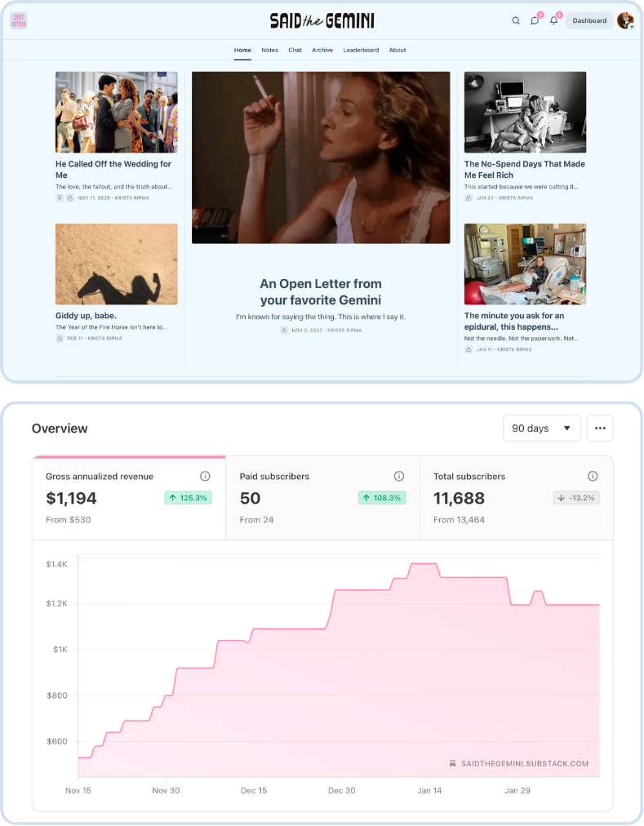
Task: Open An Open Letter from your favorite Gemini
Action: [x=321, y=292]
